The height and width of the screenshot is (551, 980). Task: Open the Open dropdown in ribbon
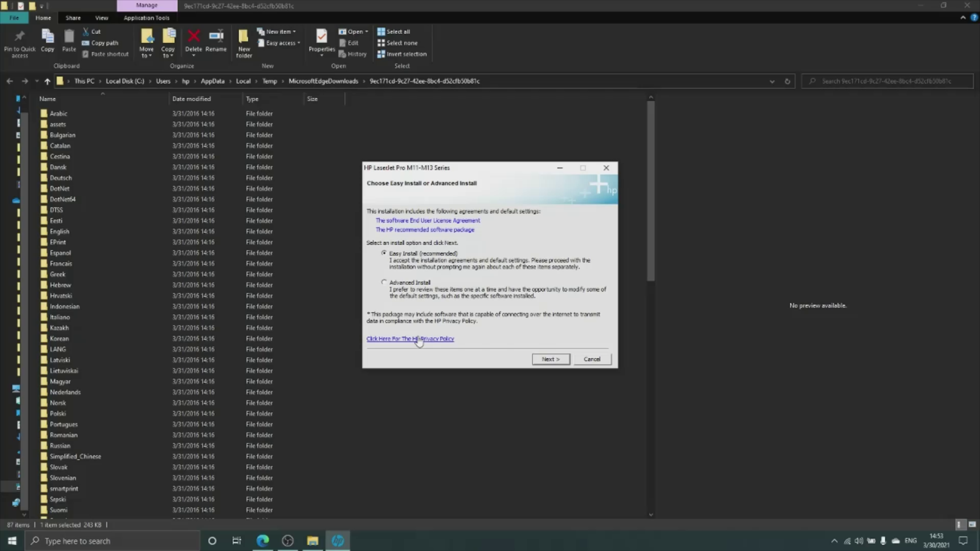353,32
